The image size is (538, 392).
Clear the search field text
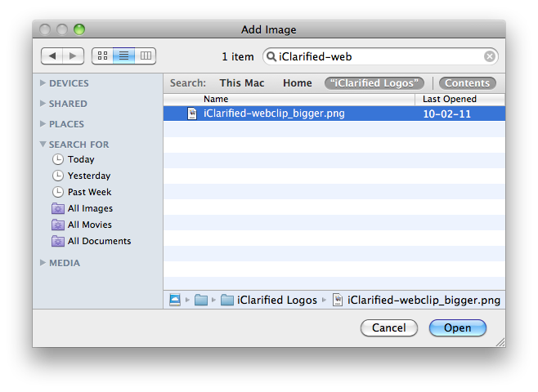pyautogui.click(x=489, y=57)
